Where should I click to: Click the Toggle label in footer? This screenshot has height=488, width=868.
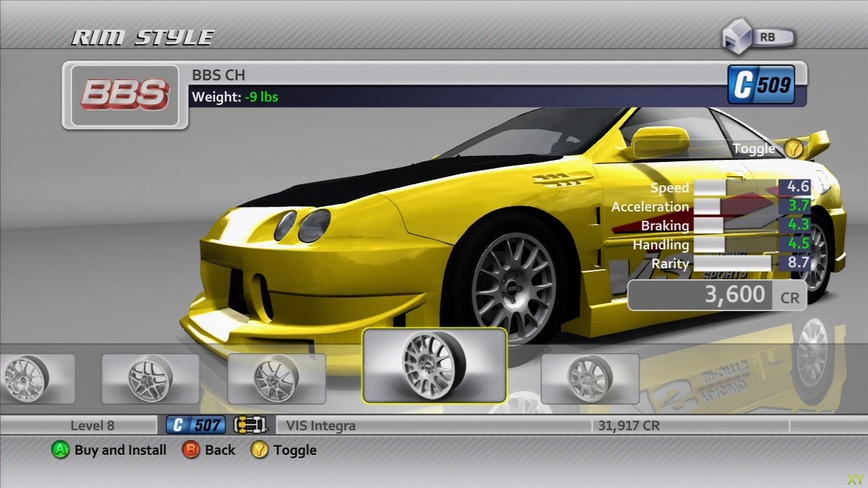pos(295,450)
